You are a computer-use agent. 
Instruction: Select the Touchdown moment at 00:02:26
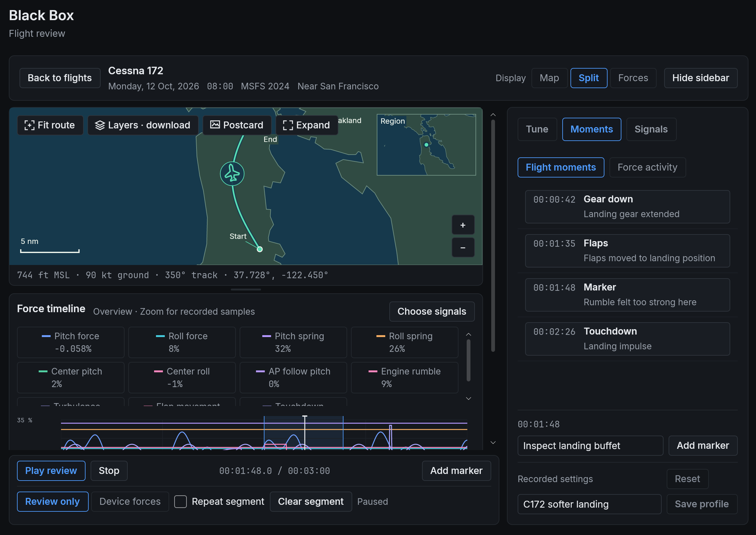click(x=627, y=339)
